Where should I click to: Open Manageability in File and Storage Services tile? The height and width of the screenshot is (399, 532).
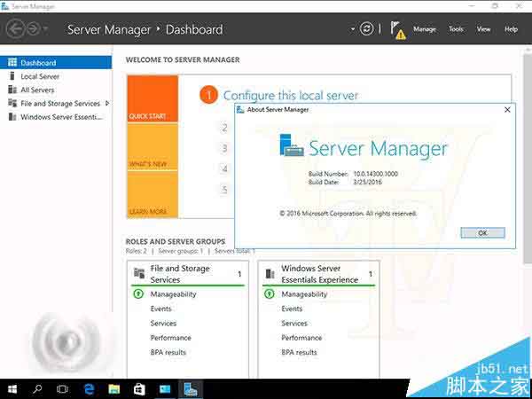click(174, 294)
